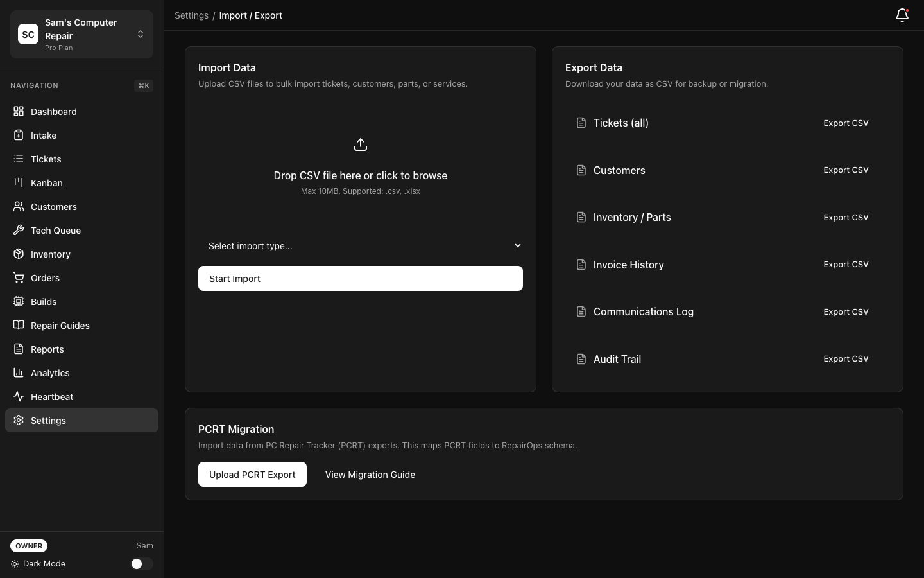
Task: Select Customers in the navigation menu
Action: point(53,207)
